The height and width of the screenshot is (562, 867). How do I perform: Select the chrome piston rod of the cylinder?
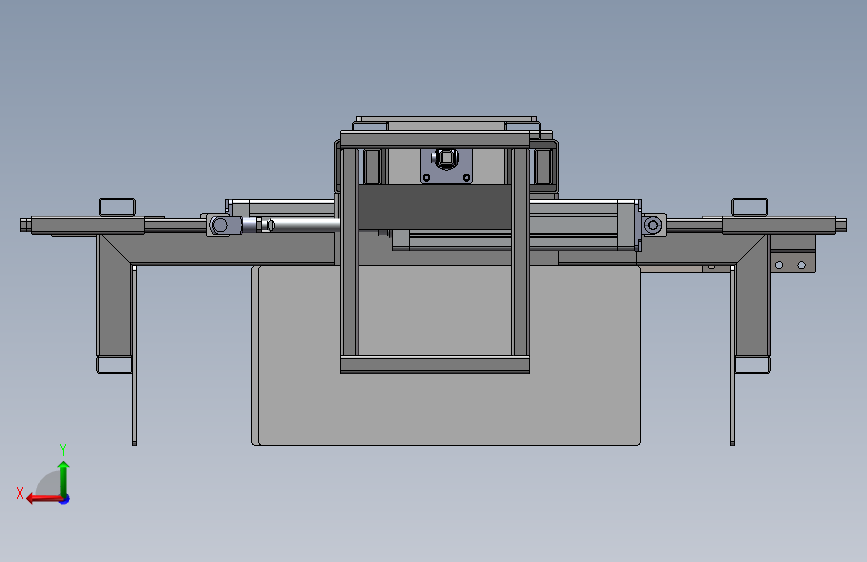[x=307, y=225]
